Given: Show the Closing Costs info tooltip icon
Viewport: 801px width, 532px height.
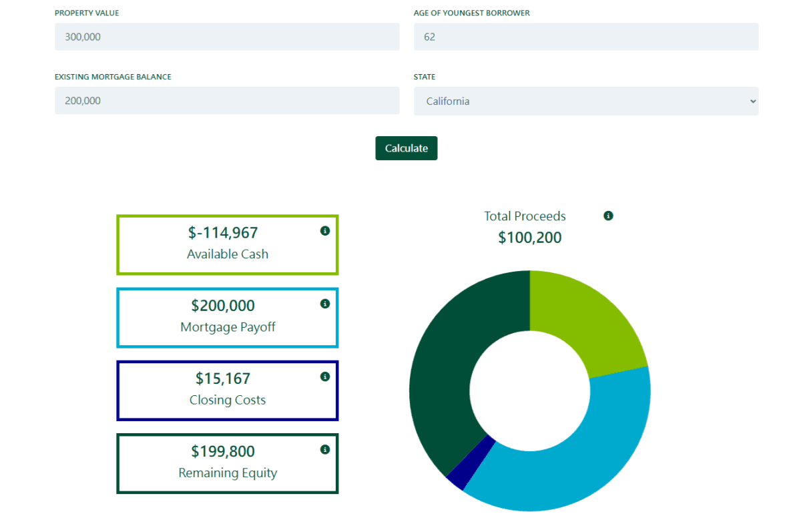Looking at the screenshot, I should [x=325, y=376].
